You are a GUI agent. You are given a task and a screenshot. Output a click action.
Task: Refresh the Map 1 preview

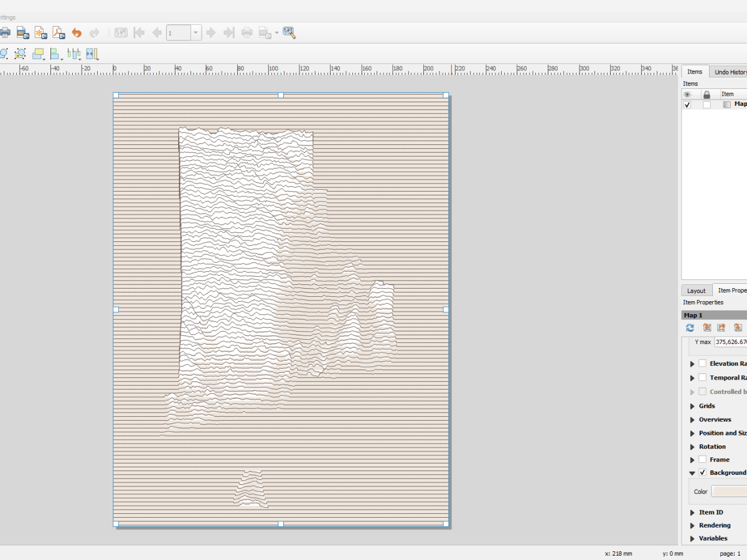coord(690,328)
